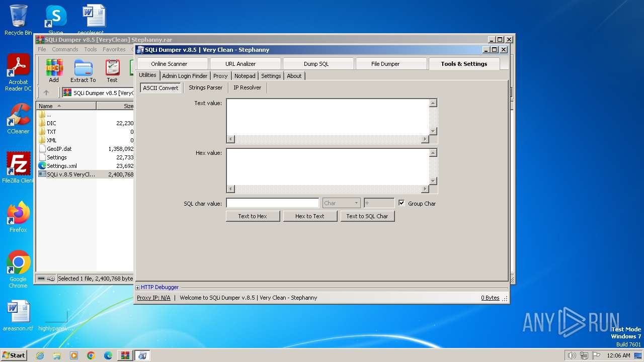644x362 pixels.
Task: Open WinRAR Tools menu
Action: coord(91,49)
